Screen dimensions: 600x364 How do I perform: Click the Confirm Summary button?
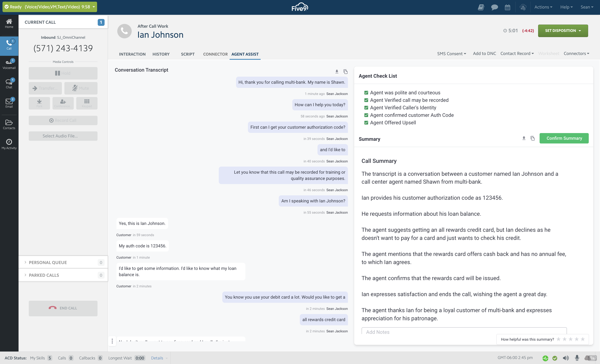pos(564,138)
